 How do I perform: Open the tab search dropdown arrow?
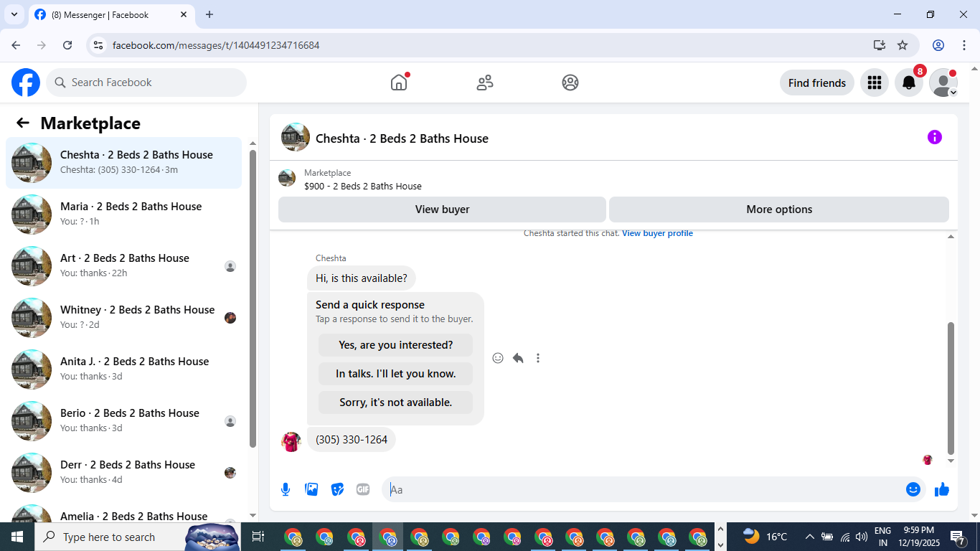(x=14, y=14)
